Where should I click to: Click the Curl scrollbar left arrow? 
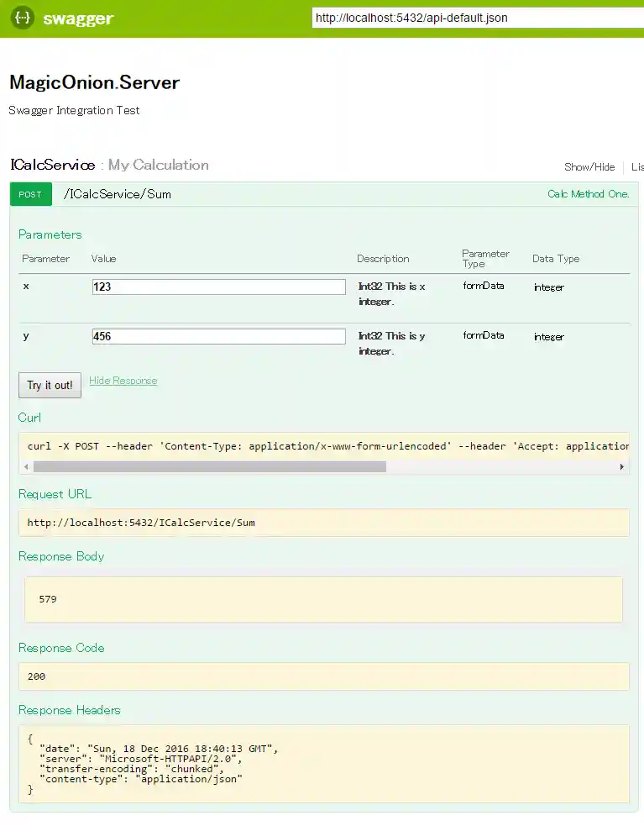(25, 466)
